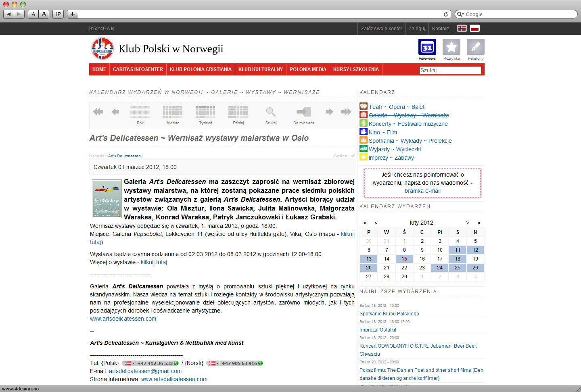This screenshot has width=581, height=392.
Task: Open Google search engine dropdown
Action: [460, 14]
